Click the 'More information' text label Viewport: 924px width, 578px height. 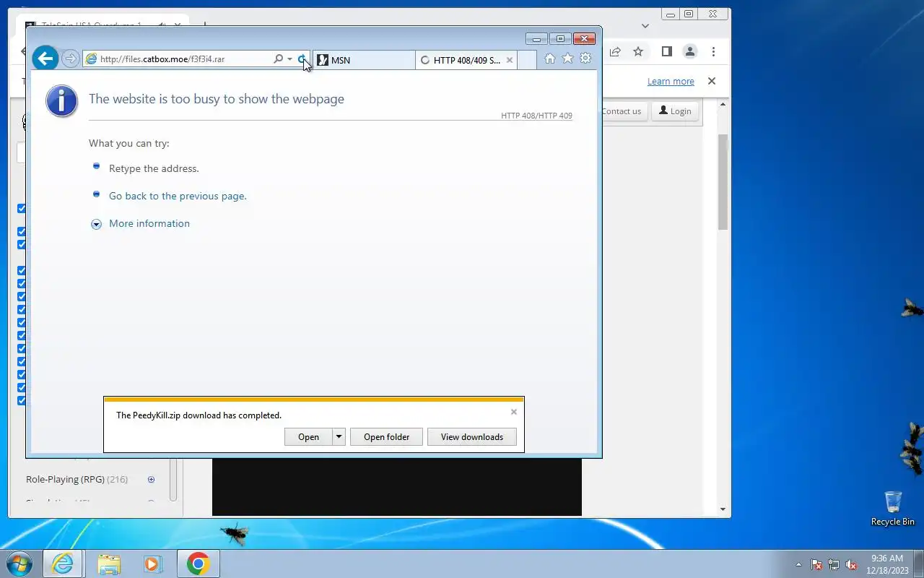click(149, 223)
